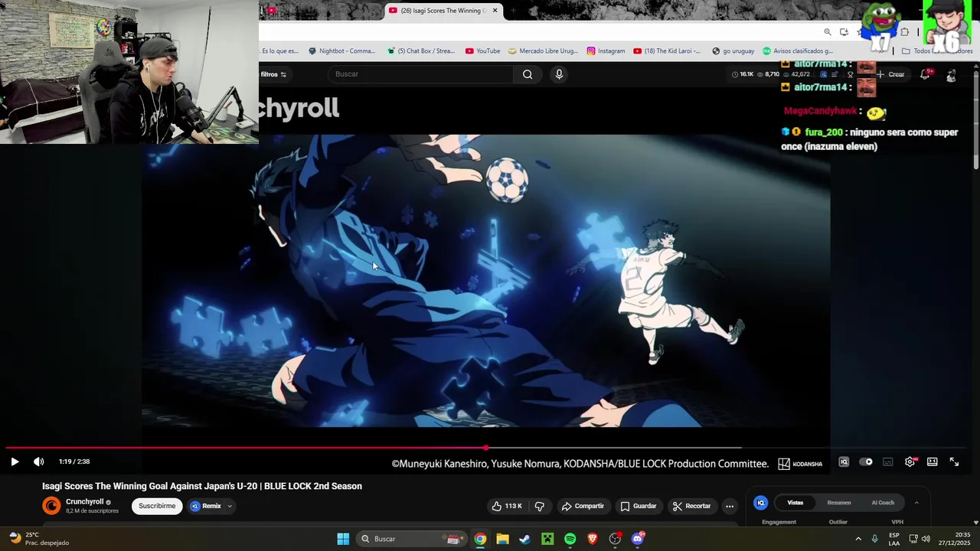Viewport: 980px width, 551px height.
Task: Click the Compartir share button
Action: [x=583, y=506]
